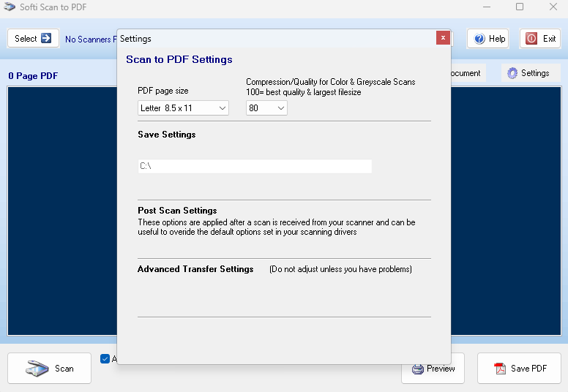Click the 'Scan to PDF Settings' heading
This screenshot has width=568, height=392.
pyautogui.click(x=179, y=59)
